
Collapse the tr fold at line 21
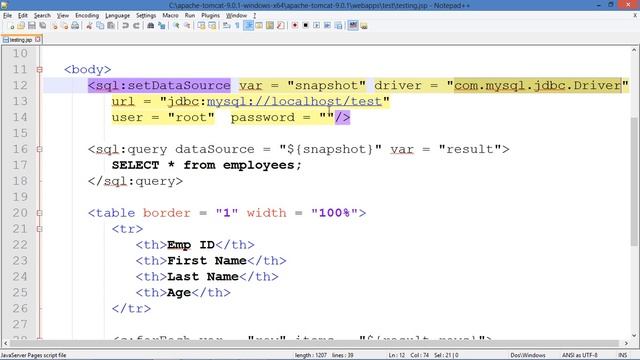[x=40, y=229]
